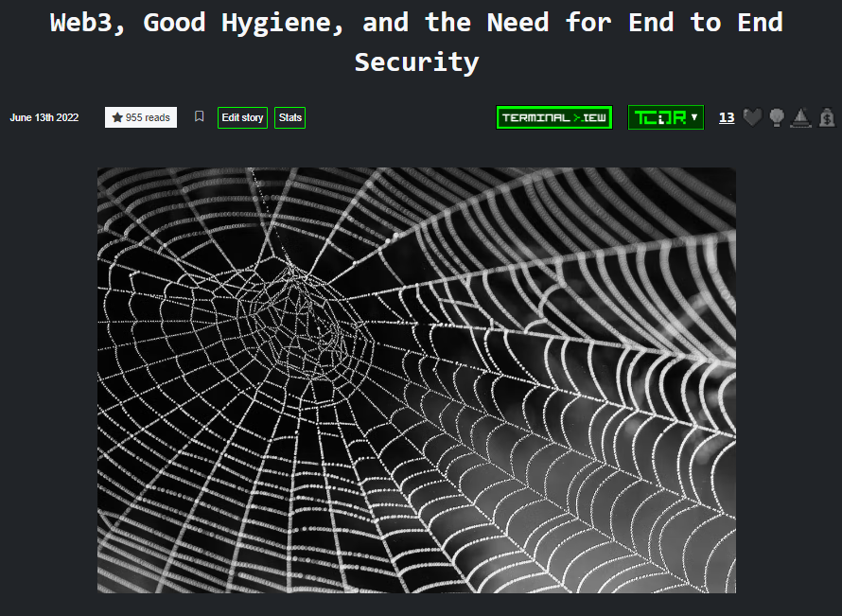Open the 13 reactions count link
Image resolution: width=842 pixels, height=616 pixels.
[x=727, y=117]
